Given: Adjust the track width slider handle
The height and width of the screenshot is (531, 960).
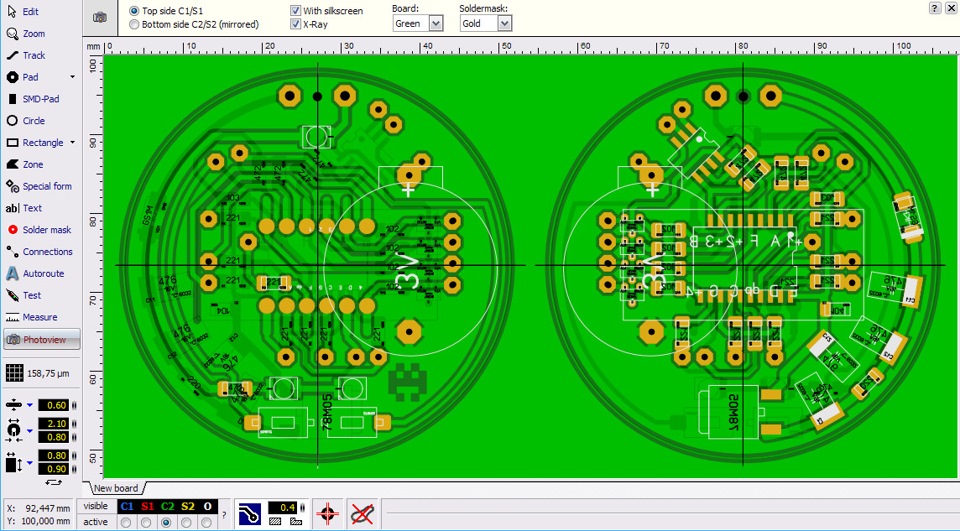Looking at the screenshot, I should pyautogui.click(x=75, y=405).
